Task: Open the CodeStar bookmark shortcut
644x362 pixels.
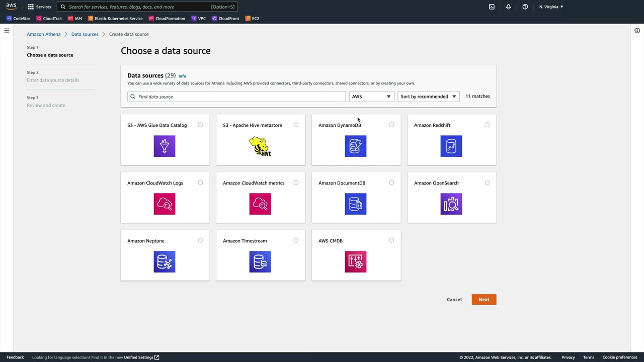Action: (x=18, y=19)
